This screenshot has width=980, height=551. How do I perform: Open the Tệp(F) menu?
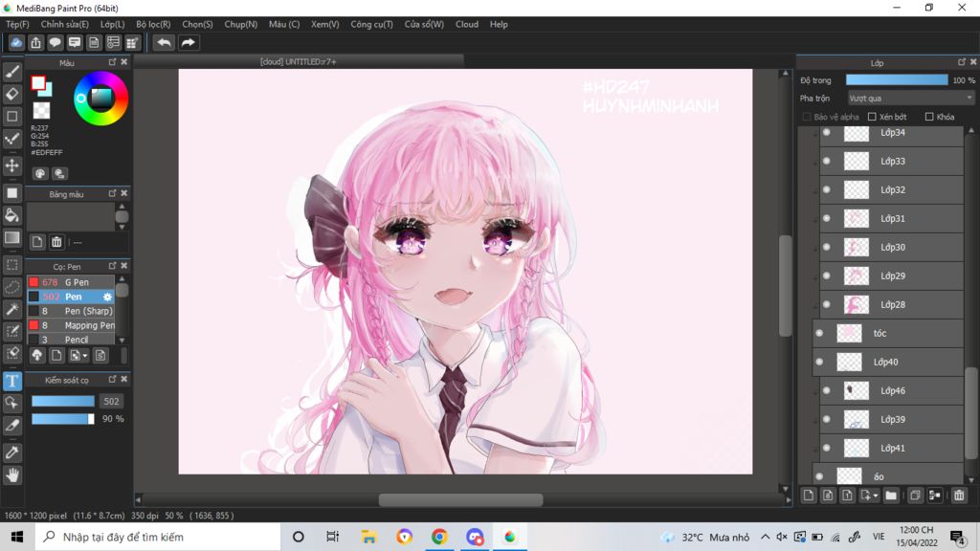17,24
